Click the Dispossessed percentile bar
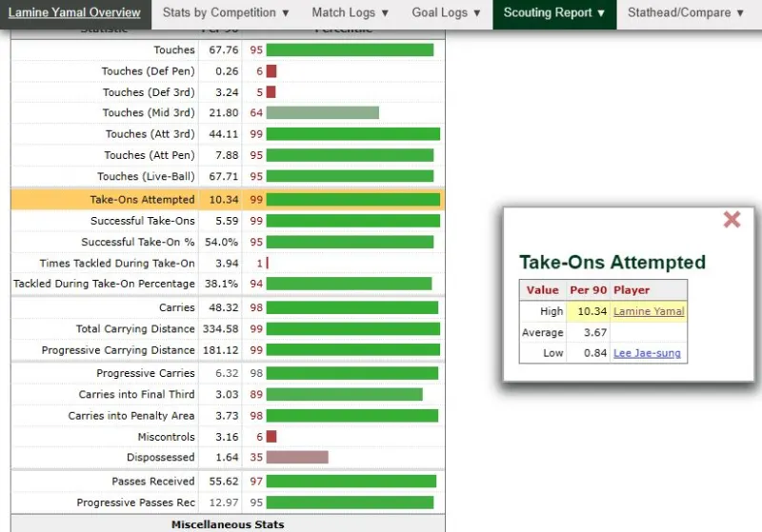This screenshot has height=532, width=762. (296, 457)
